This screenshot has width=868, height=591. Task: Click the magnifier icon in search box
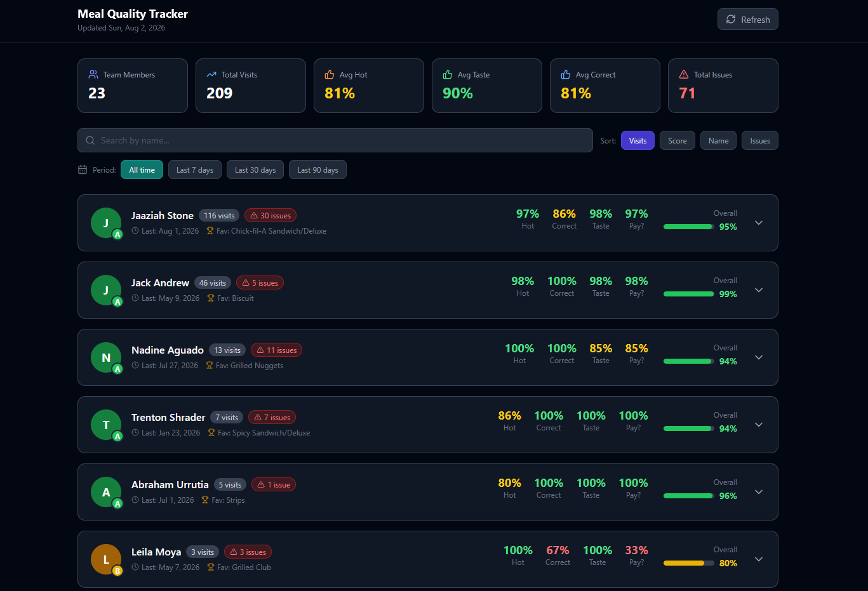pos(90,140)
